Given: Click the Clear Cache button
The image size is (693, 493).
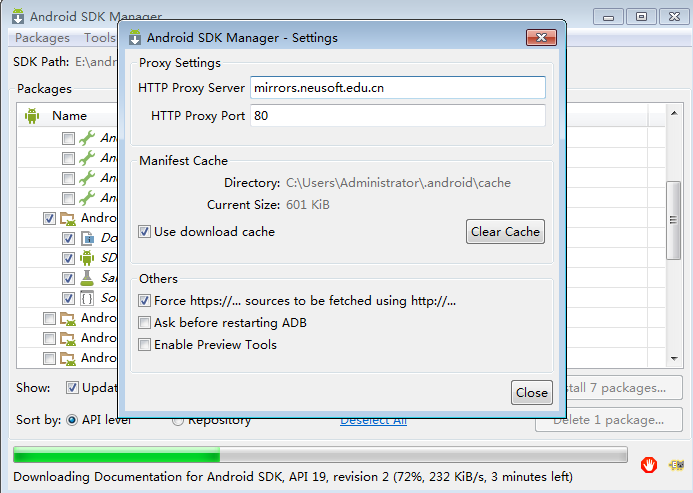Looking at the screenshot, I should tap(505, 232).
